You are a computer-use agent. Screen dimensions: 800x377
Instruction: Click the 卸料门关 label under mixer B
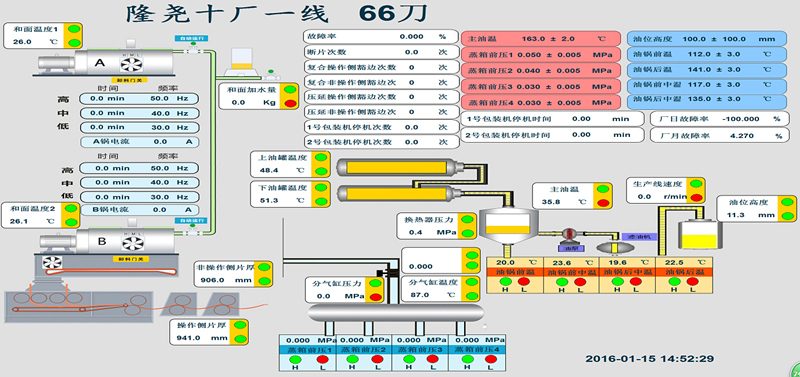pyautogui.click(x=131, y=259)
